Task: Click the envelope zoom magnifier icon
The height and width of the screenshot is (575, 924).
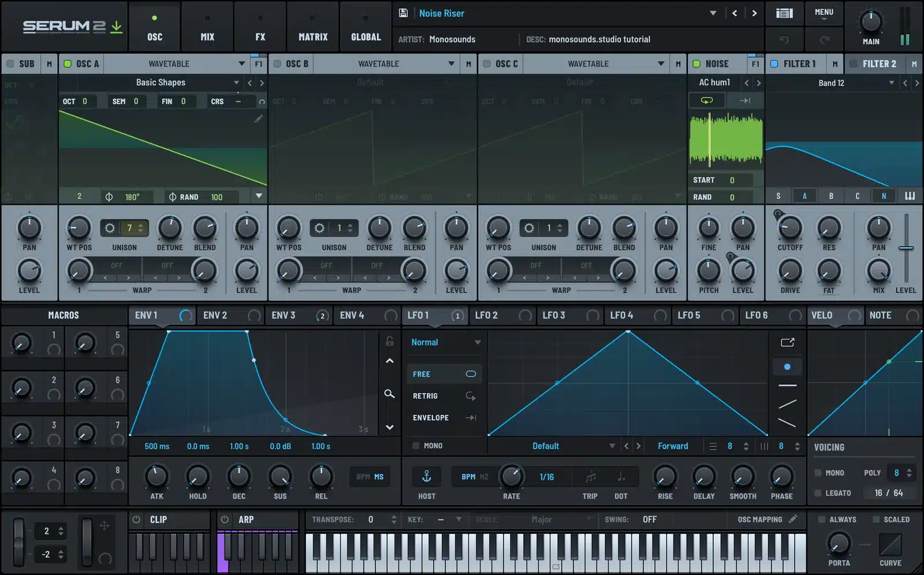Action: coord(390,394)
